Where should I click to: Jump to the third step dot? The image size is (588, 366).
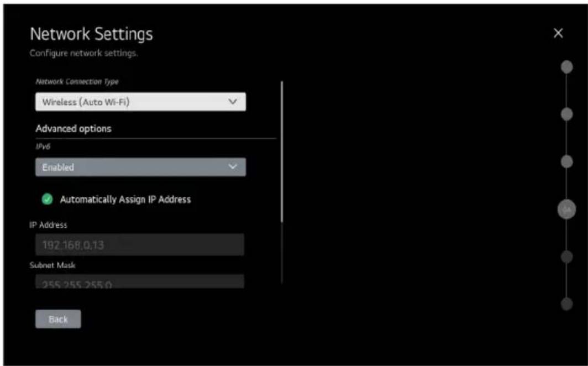(x=566, y=161)
